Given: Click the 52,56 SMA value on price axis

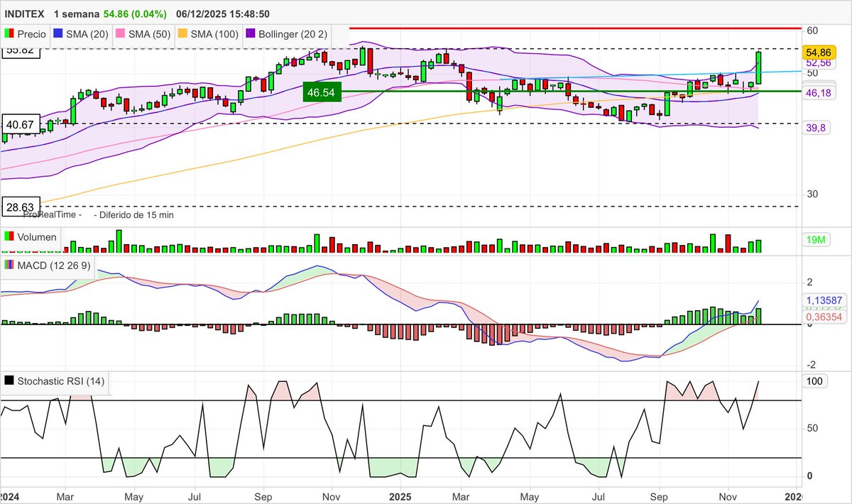Looking at the screenshot, I should pos(818,63).
